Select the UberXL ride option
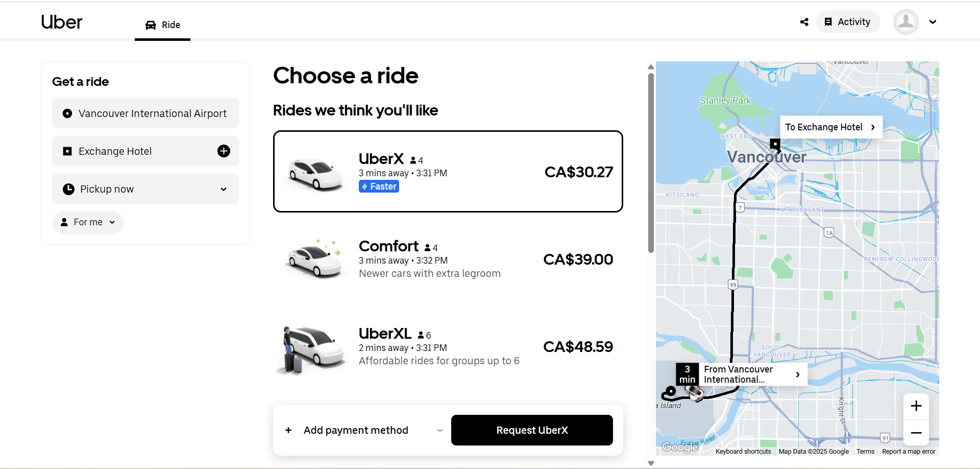980x469 pixels. pyautogui.click(x=448, y=346)
